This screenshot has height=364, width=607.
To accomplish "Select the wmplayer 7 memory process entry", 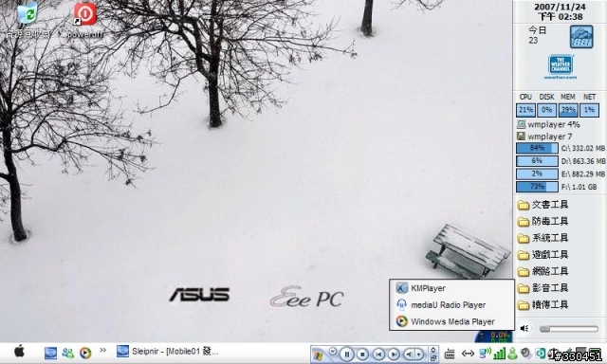I will (x=544, y=136).
